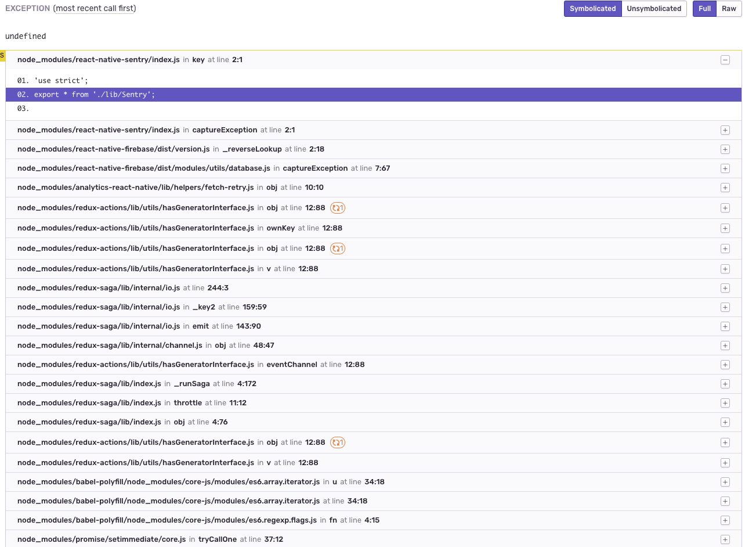The height and width of the screenshot is (547, 756).
Task: Click the yellow S badge beside first frame
Action: [2, 56]
